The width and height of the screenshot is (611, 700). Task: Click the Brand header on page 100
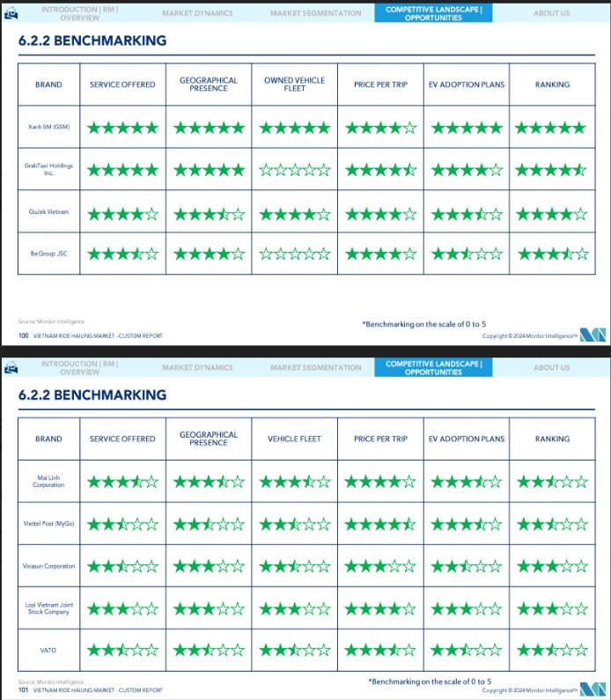click(x=48, y=85)
